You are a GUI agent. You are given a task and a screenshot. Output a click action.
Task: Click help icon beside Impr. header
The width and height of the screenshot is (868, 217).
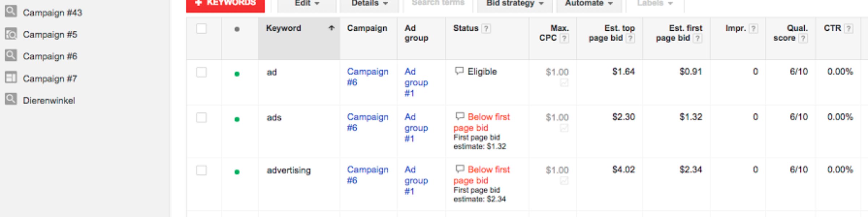click(753, 29)
